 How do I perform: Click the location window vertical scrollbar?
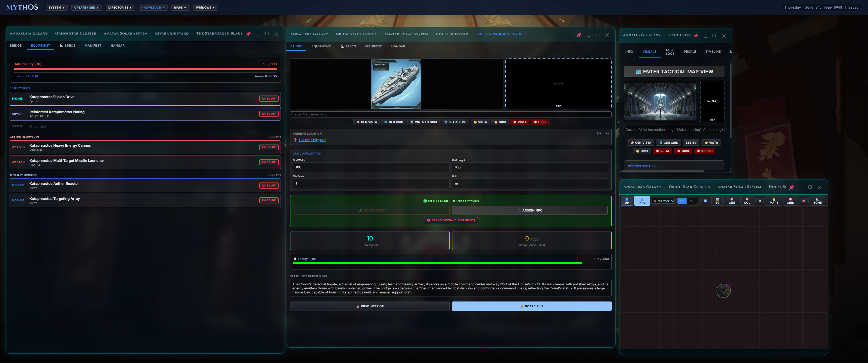click(730, 101)
